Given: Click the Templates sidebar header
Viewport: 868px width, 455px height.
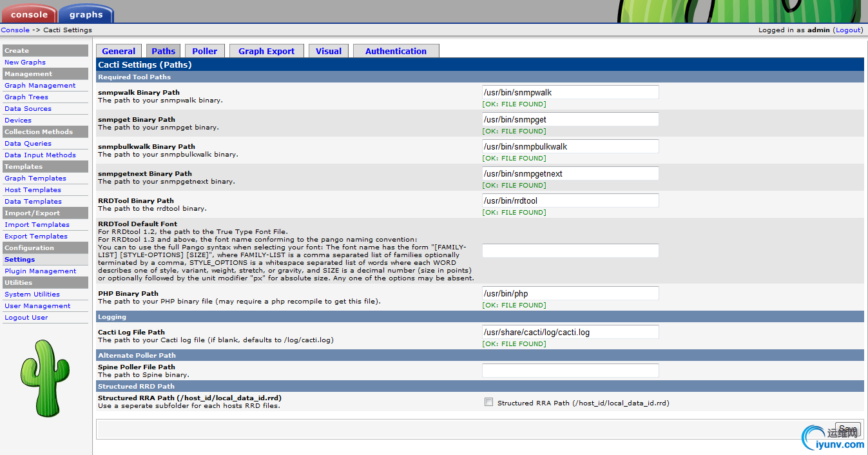Looking at the screenshot, I should pyautogui.click(x=45, y=167).
